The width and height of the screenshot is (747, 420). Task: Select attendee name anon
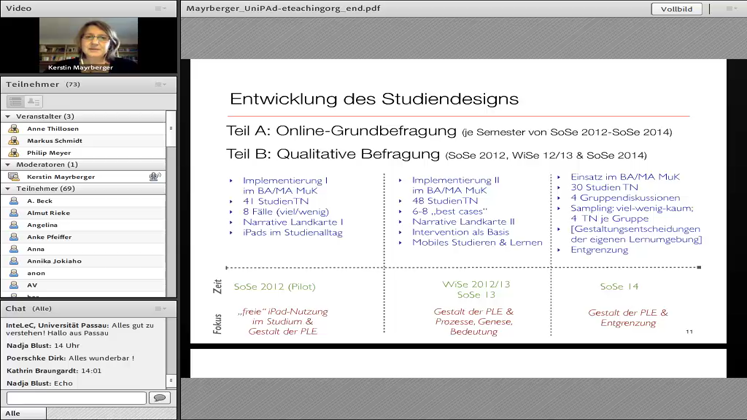click(x=36, y=273)
